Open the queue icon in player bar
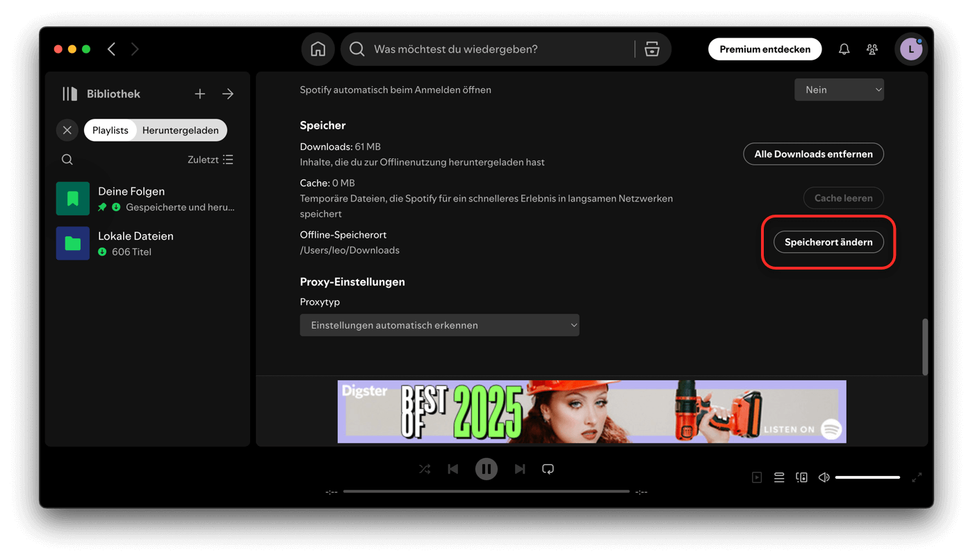This screenshot has width=973, height=560. 779,477
